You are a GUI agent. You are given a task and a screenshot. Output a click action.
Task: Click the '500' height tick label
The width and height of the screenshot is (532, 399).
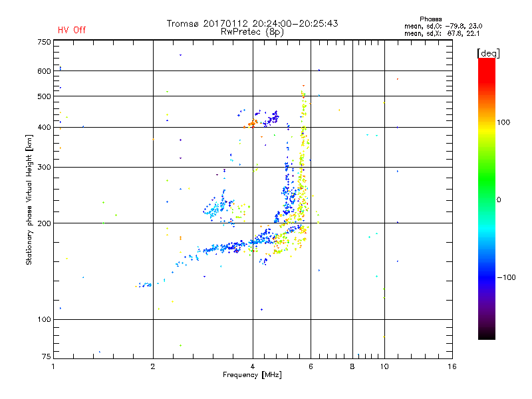click(x=44, y=96)
